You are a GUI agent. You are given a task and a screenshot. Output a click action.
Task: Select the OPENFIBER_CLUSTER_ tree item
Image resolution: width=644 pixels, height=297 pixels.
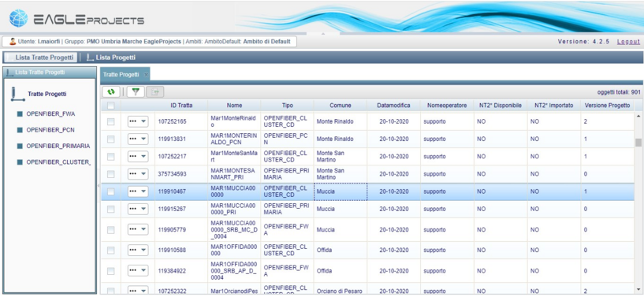pos(58,162)
